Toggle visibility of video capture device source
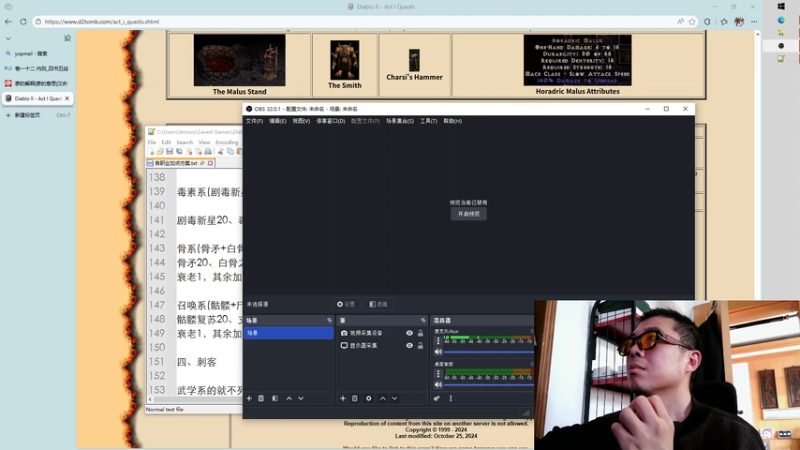This screenshot has width=800, height=450. (409, 333)
